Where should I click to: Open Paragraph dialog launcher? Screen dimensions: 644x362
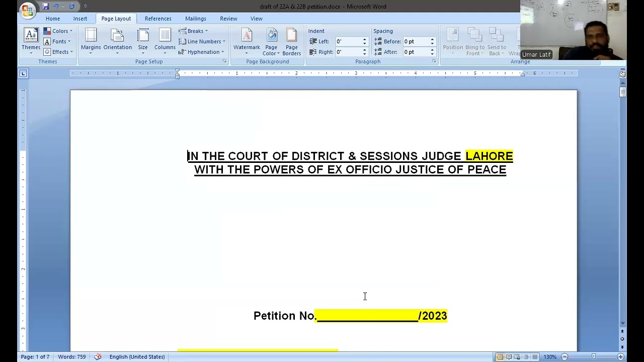434,61
